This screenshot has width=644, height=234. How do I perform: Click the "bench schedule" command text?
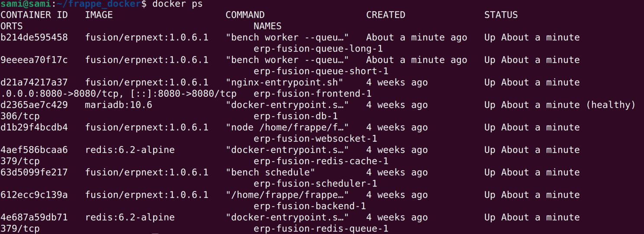click(x=270, y=173)
